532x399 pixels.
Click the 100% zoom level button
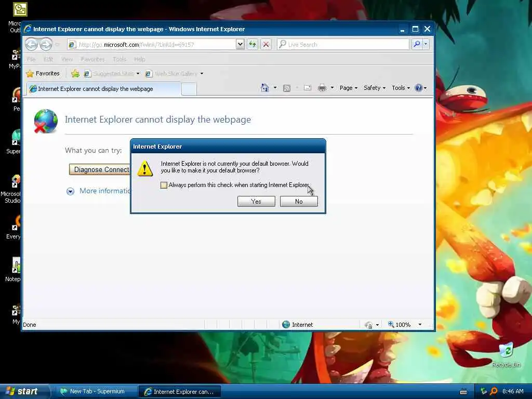400,325
